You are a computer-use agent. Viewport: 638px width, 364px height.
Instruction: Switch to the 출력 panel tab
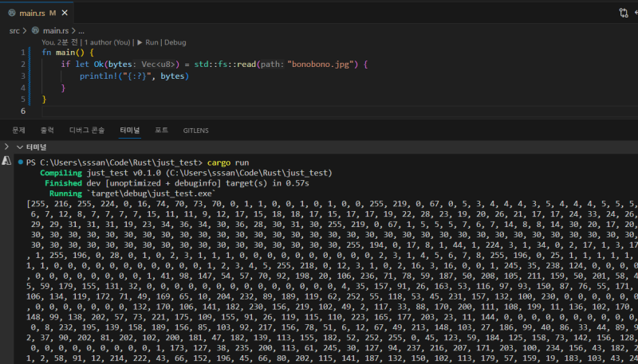47,129
